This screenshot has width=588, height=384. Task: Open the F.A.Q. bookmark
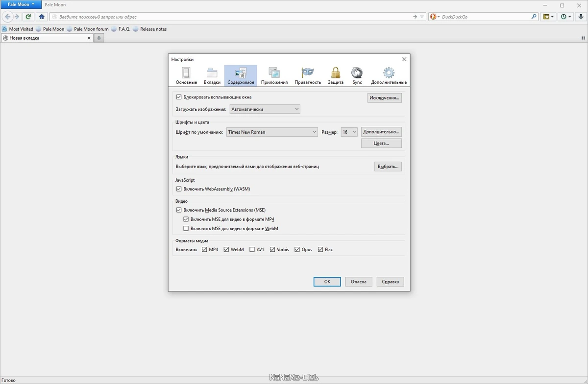click(x=121, y=29)
